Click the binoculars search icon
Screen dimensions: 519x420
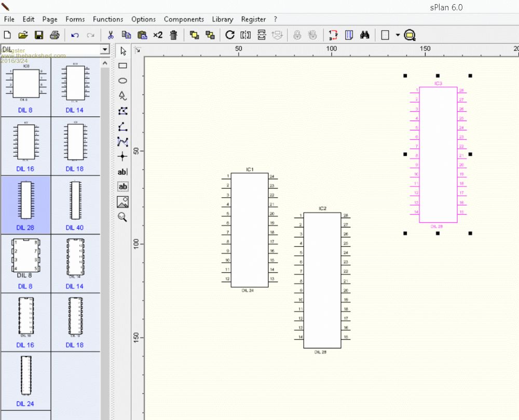(x=365, y=35)
